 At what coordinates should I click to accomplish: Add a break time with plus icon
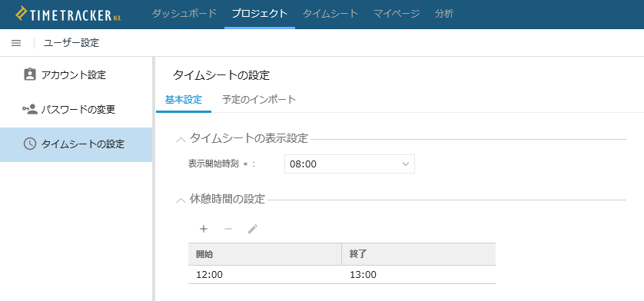(x=204, y=229)
